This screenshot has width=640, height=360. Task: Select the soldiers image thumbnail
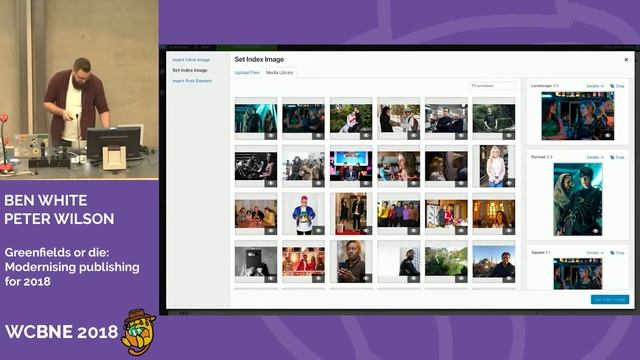click(x=303, y=166)
